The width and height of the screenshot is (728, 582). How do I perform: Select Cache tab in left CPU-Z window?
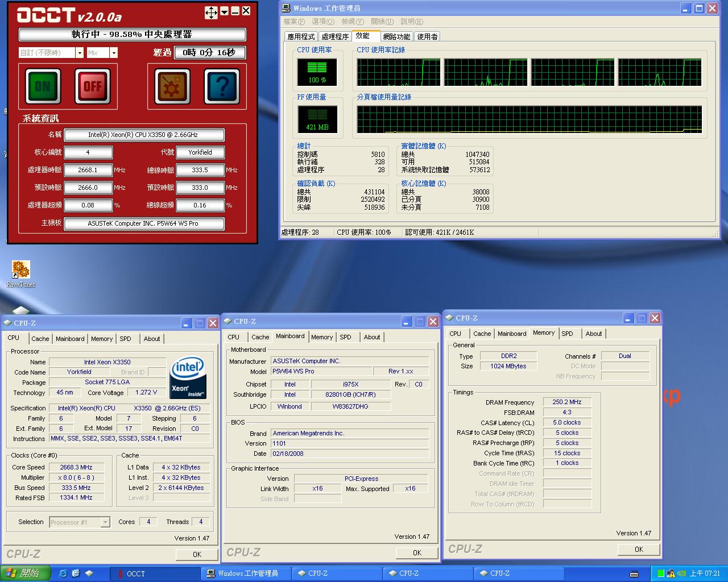tap(40, 339)
